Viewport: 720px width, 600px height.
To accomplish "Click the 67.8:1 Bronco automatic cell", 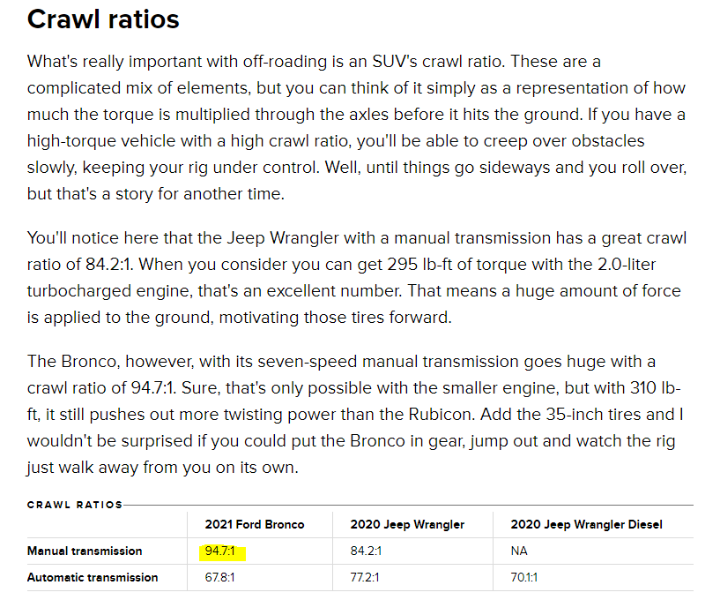I will (222, 577).
